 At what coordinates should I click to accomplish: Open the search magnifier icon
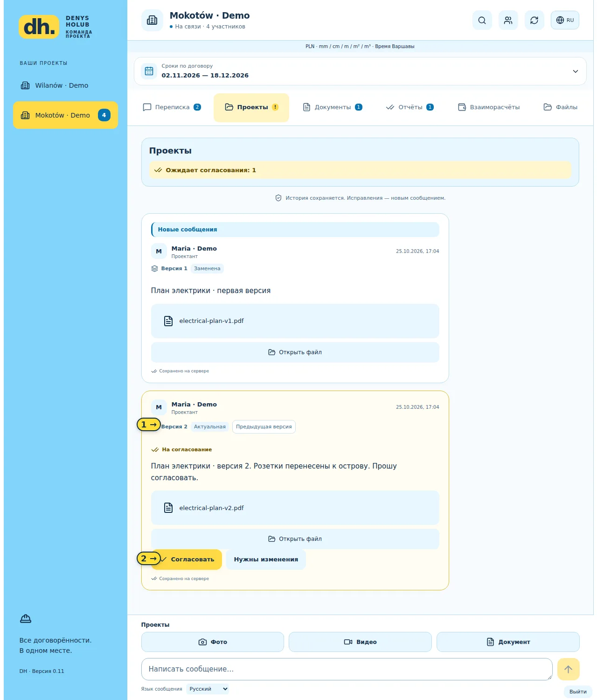(x=482, y=20)
